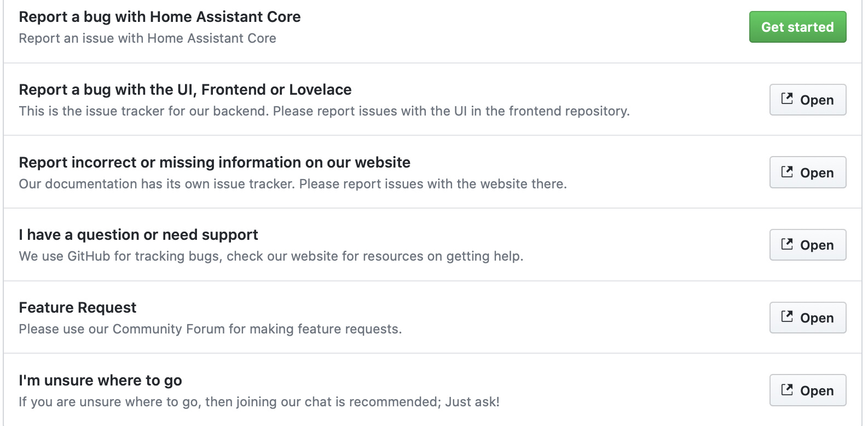Image resolution: width=868 pixels, height=426 pixels.
Task: Click description about using Community Forum for feature requests
Action: coord(211,329)
